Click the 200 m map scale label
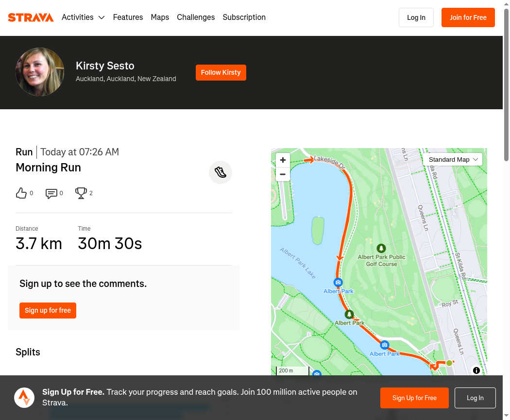The height and width of the screenshot is (420, 510). pos(286,370)
